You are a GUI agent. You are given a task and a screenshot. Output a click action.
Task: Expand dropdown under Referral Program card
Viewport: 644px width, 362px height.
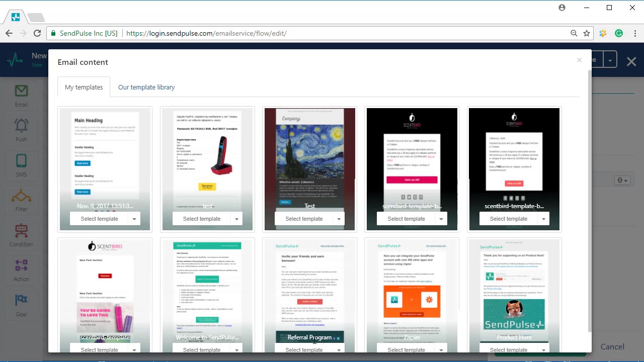(339, 349)
